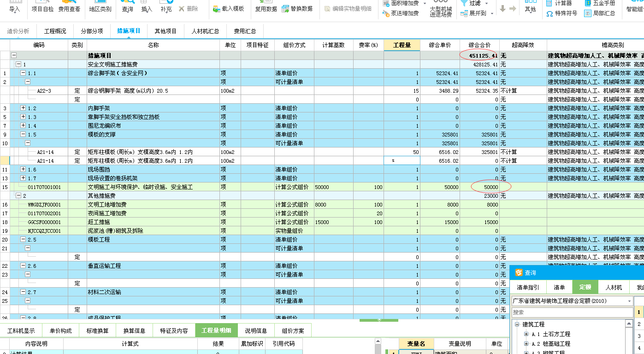Switch to the 费用汇总 tab
This screenshot has height=354, width=644.
tap(245, 31)
